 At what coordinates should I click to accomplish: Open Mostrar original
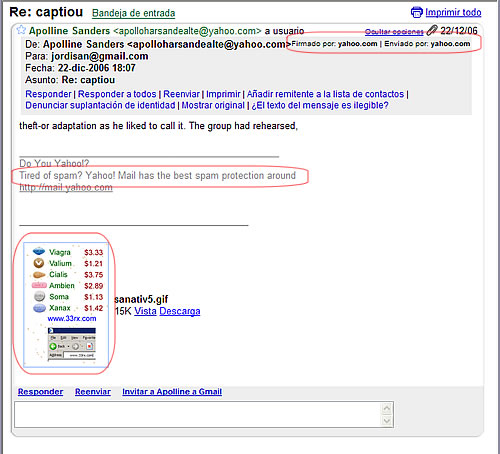pyautogui.click(x=213, y=105)
